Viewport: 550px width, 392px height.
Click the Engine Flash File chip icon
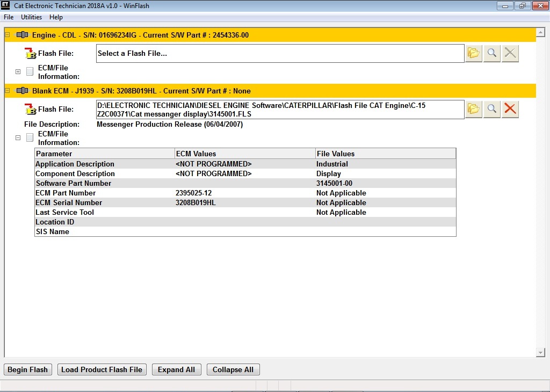[x=31, y=53]
